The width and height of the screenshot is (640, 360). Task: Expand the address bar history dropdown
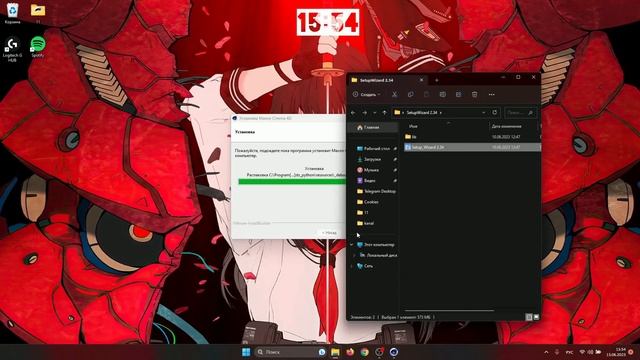point(484,112)
